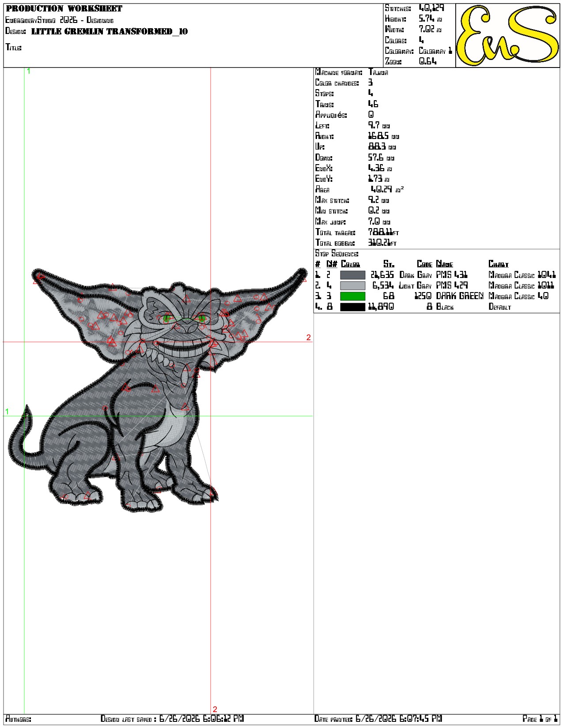This screenshot has height=728, width=563.
Task: Click the stitches value '40,129'
Action: coord(431,8)
